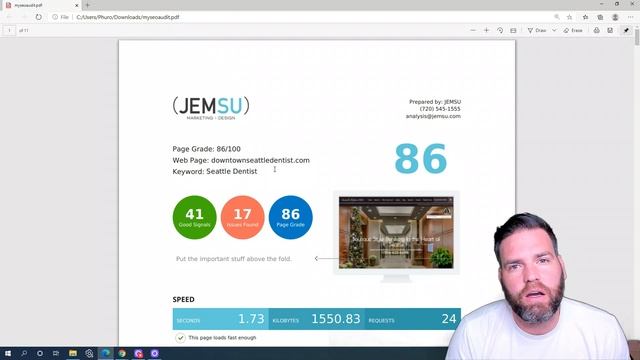Click the 'Page Grade: 86/100' text

click(x=207, y=149)
